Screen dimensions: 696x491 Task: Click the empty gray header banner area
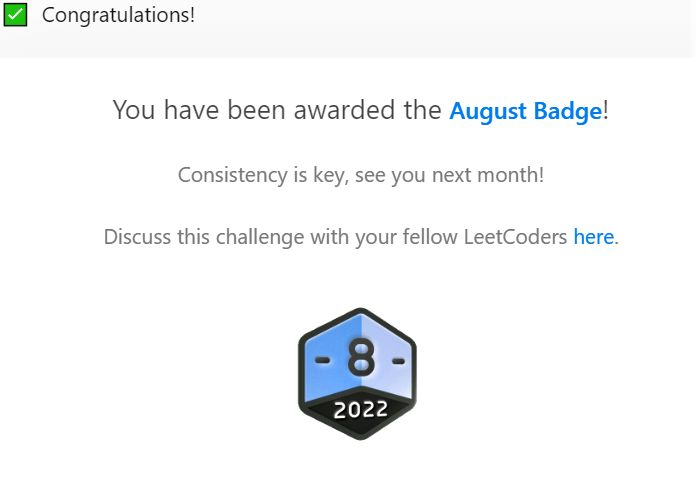click(x=450, y=28)
